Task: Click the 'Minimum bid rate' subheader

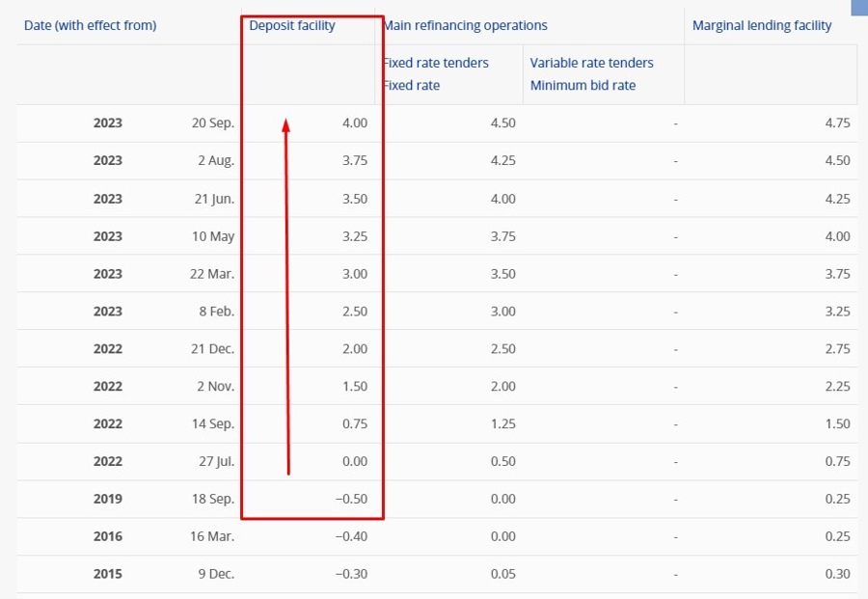Action: 583,85
